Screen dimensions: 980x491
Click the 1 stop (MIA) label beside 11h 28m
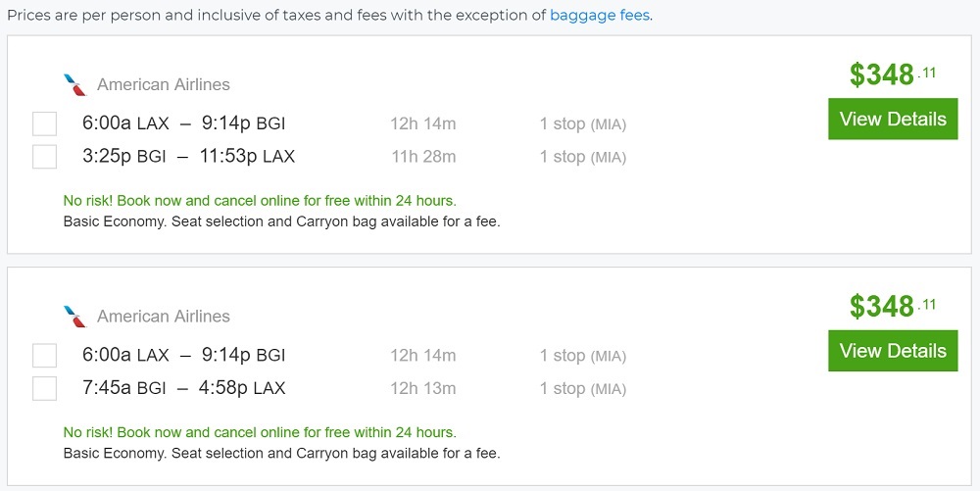click(582, 157)
